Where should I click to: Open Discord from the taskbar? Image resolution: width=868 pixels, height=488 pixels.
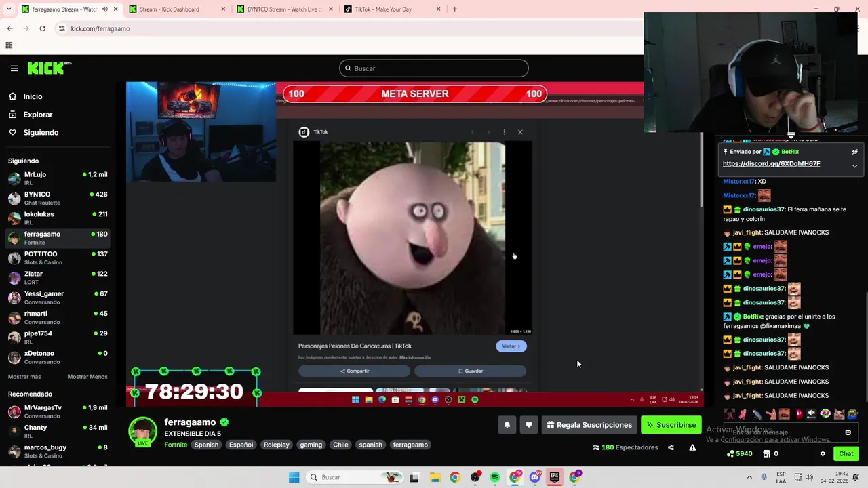[x=534, y=477]
